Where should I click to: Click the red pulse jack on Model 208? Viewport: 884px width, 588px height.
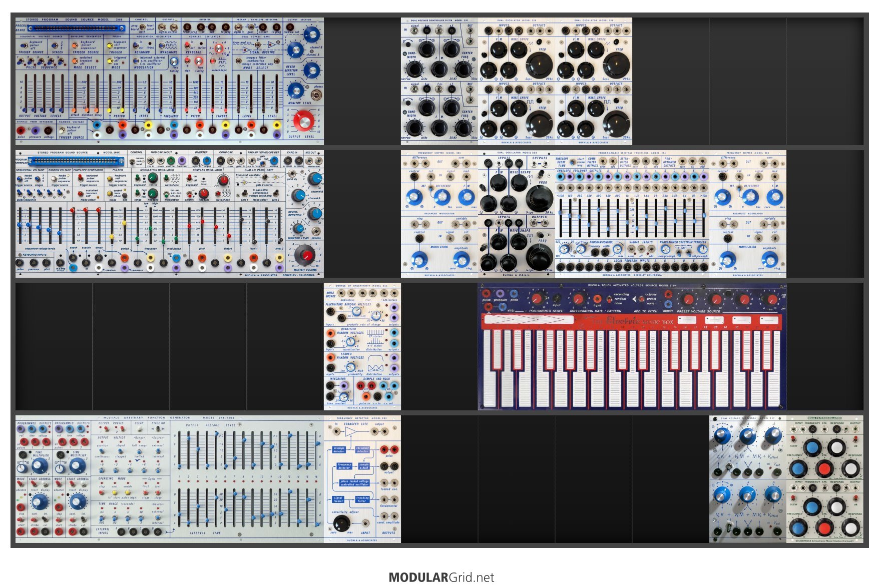21,131
